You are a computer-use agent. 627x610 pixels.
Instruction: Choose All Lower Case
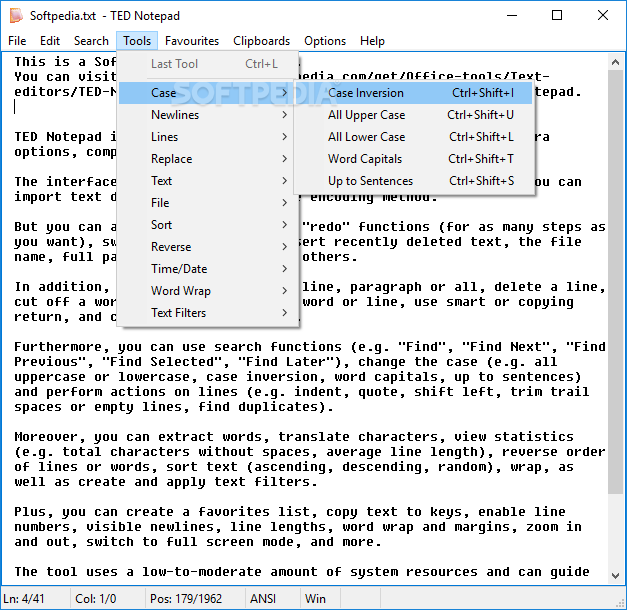pos(413,137)
